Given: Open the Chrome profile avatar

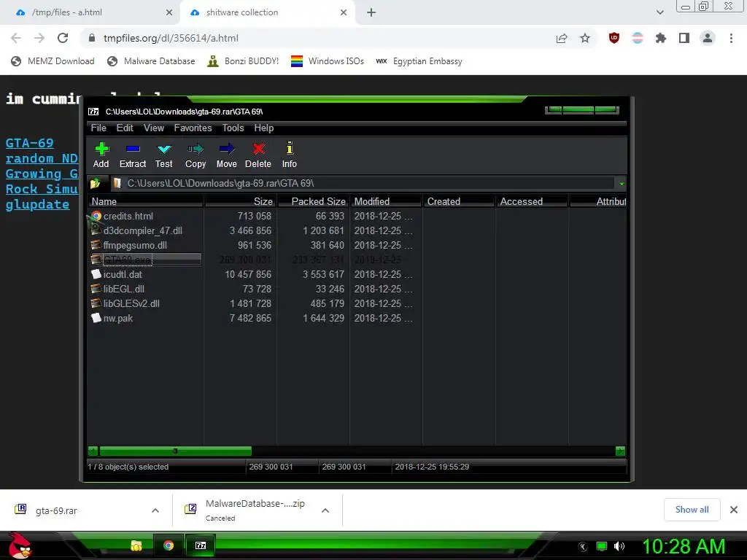Looking at the screenshot, I should coord(708,38).
